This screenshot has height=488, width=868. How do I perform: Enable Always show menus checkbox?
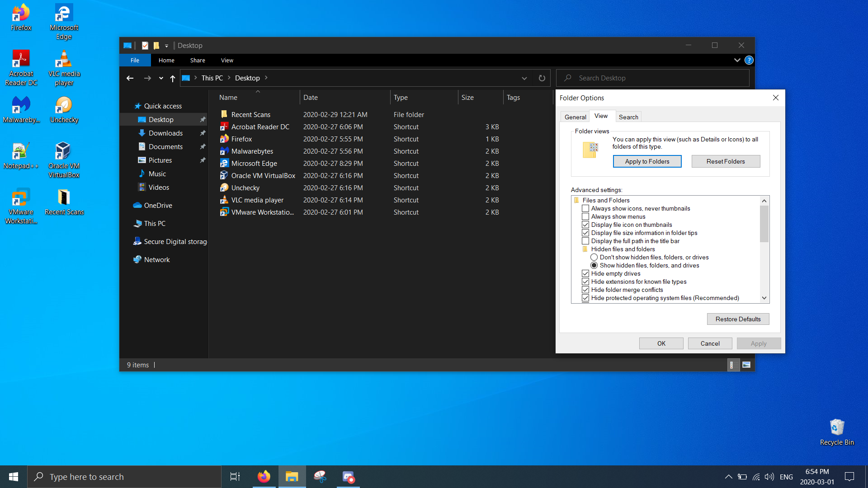(585, 216)
